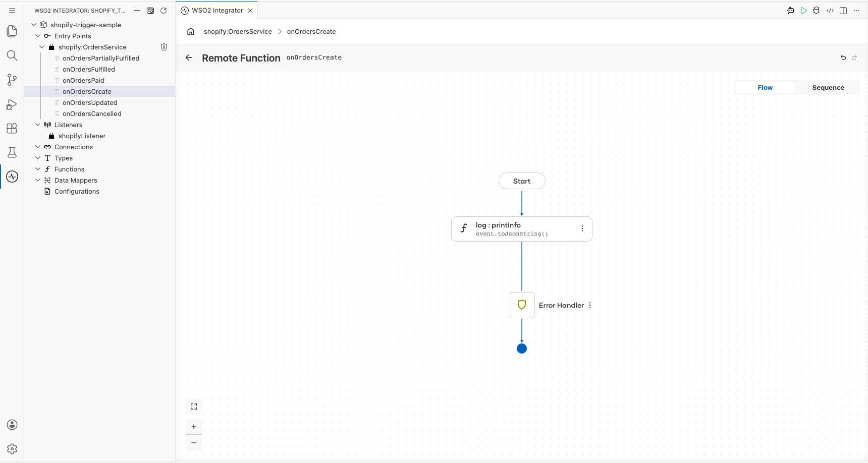This screenshot has width=868, height=463.
Task: Open the chat assistant icon in title bar
Action: coord(791,11)
